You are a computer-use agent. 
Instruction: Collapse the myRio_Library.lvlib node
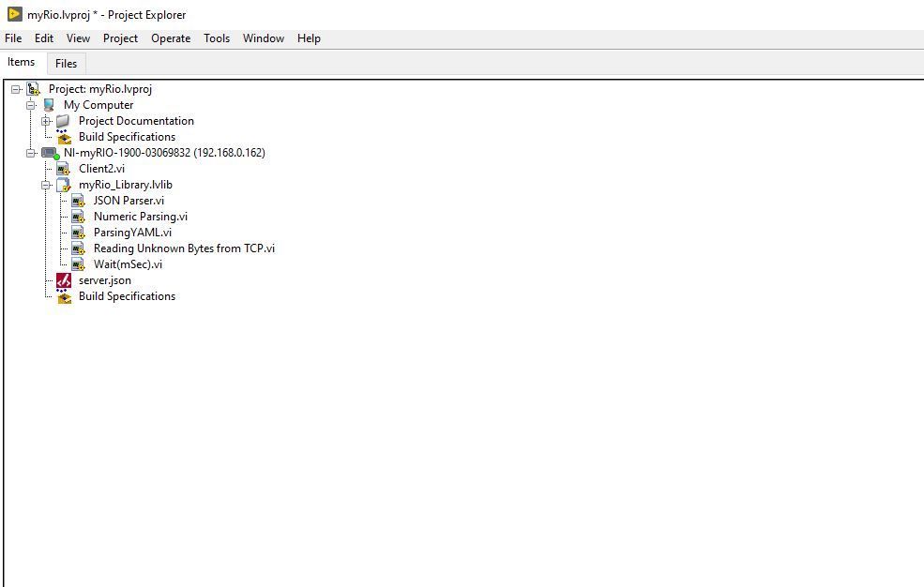click(46, 185)
